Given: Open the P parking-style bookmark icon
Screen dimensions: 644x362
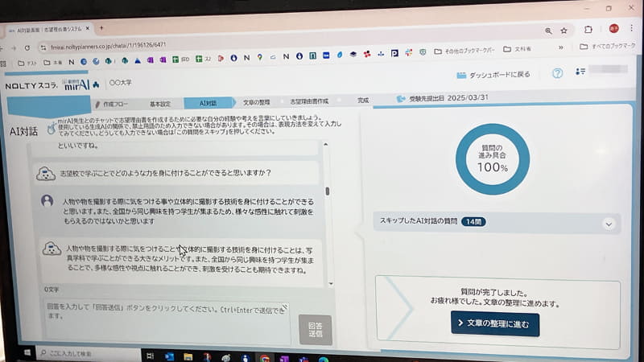Looking at the screenshot, I should click(x=394, y=53).
